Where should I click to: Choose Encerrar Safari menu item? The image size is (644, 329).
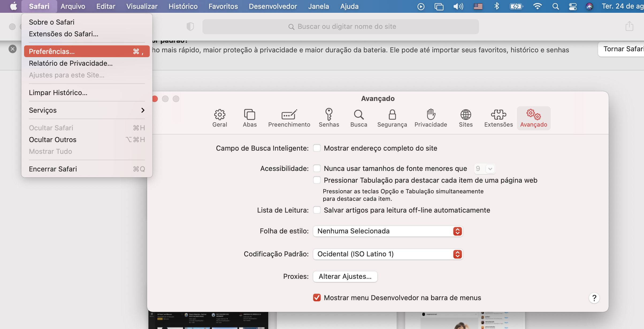(87, 169)
